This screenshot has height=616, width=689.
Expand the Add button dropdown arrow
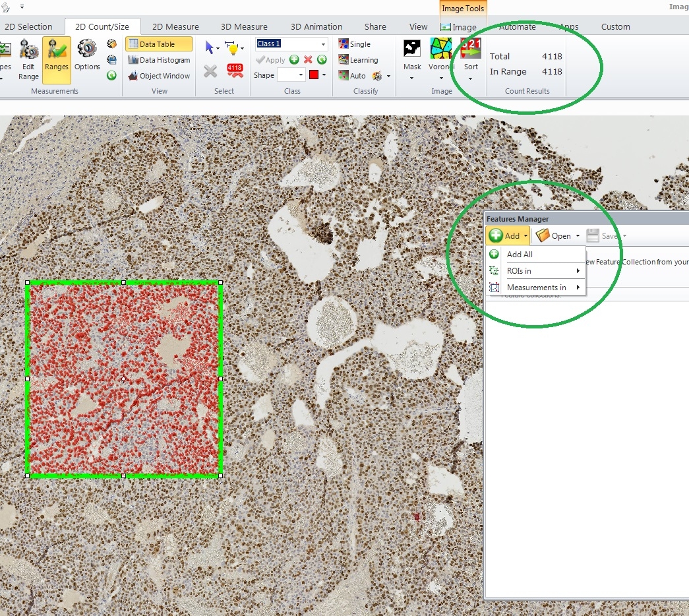[525, 236]
